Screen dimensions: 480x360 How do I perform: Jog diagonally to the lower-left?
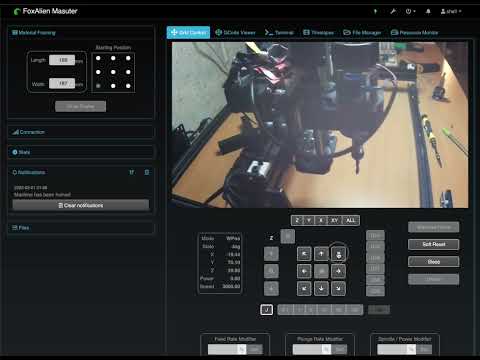click(304, 289)
